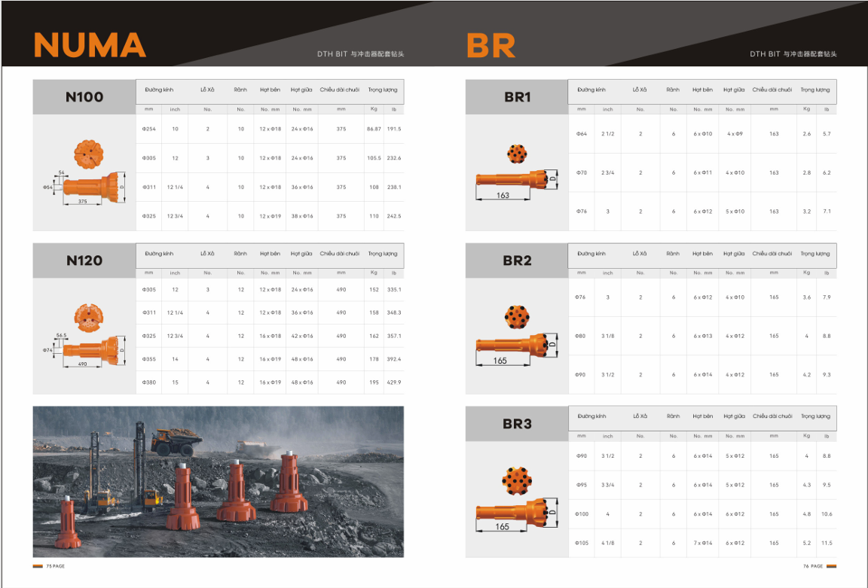Screen dimensions: 868x588
Task: Select the '238.1' lb cell in N100
Action: coord(394,187)
